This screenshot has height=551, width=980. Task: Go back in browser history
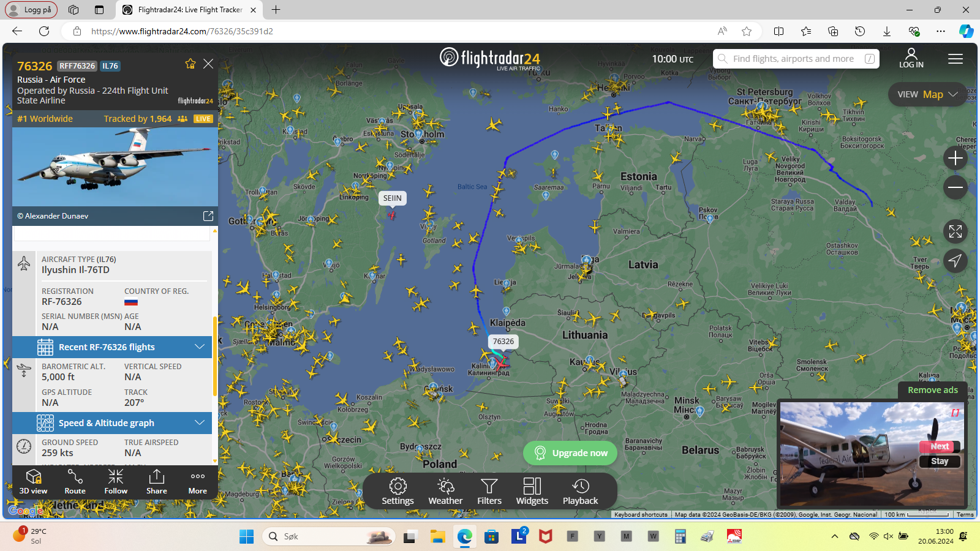(17, 31)
